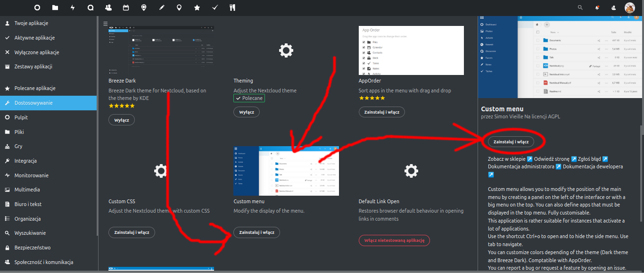Screen dimensions: 644x273
Task: Open the 'Organizacja' category
Action: [x=48, y=219]
